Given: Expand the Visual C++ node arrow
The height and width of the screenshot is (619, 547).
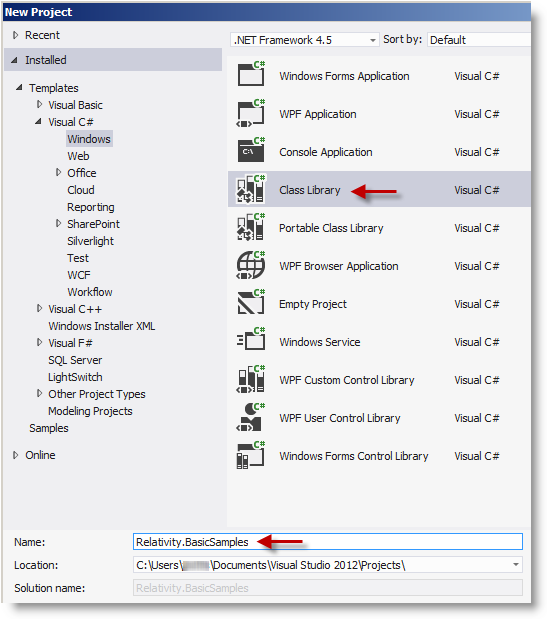Looking at the screenshot, I should (x=39, y=308).
